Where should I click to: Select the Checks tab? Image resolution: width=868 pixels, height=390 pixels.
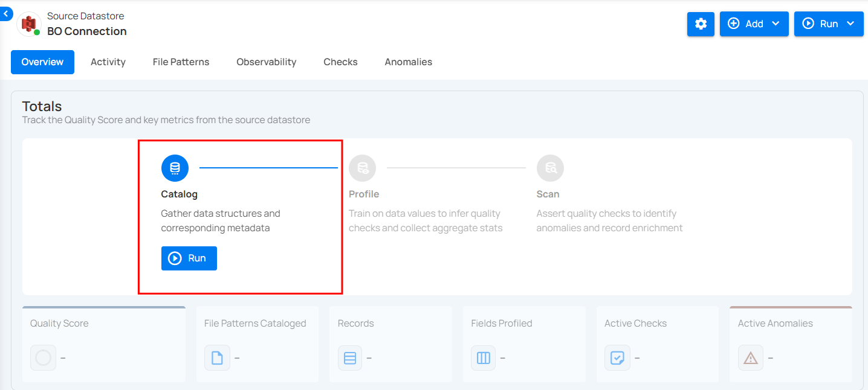tap(340, 62)
